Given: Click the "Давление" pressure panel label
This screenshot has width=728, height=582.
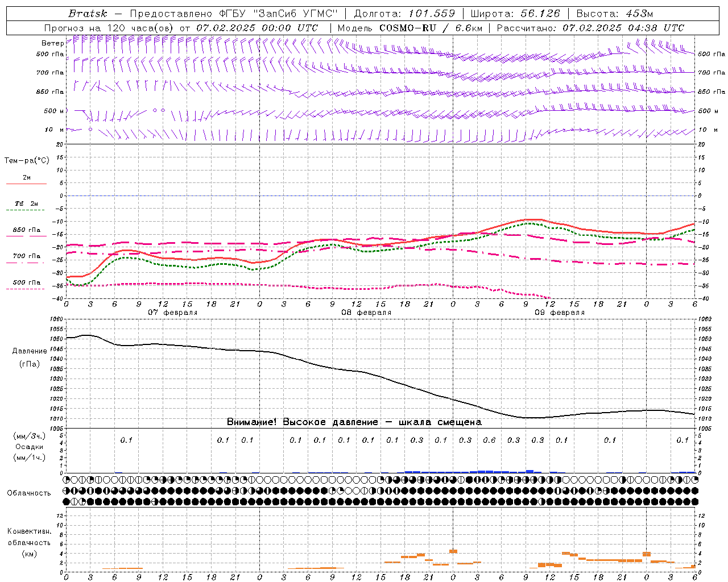Looking at the screenshot, I should [30, 351].
